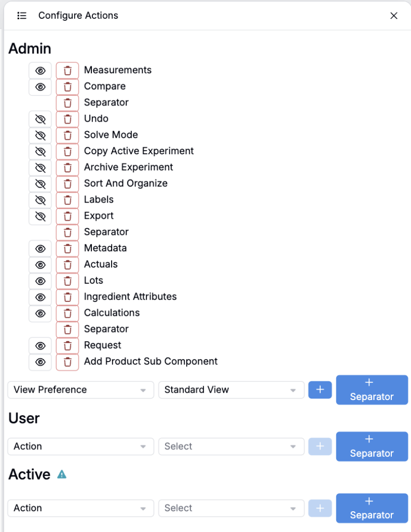Viewport: 411px width, 532px height.
Task: Delete the Measurements action
Action: (x=67, y=70)
